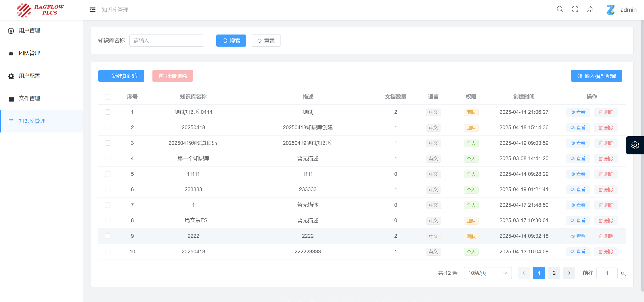Viewport: 644px width, 302px height.
Task: Collapse sidebar with hamburger icon
Action: tap(93, 10)
